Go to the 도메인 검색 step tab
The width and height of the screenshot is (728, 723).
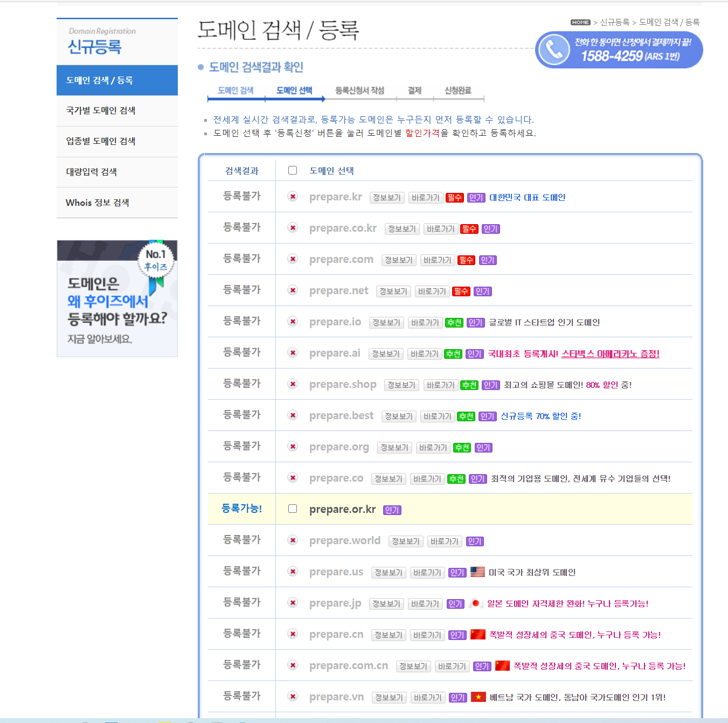pyautogui.click(x=235, y=91)
